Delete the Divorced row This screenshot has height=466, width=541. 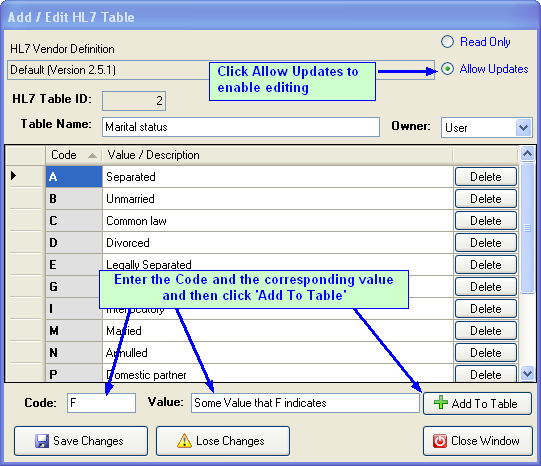486,243
